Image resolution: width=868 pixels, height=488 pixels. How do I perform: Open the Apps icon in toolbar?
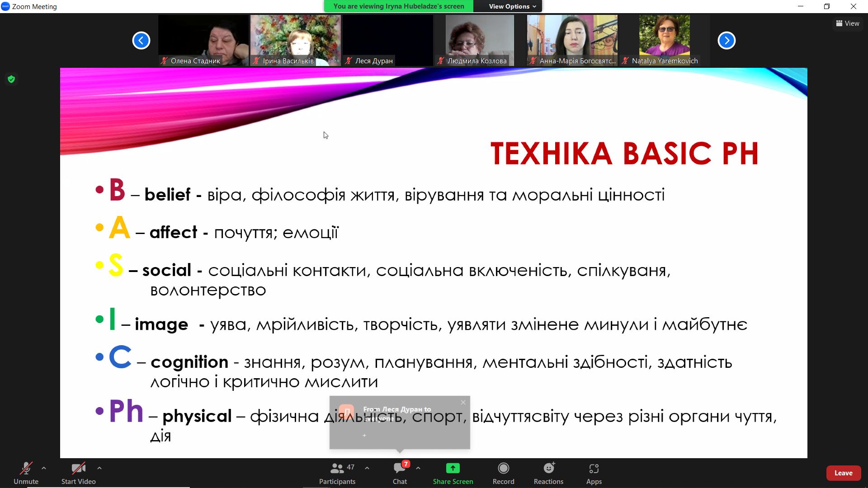click(x=594, y=469)
